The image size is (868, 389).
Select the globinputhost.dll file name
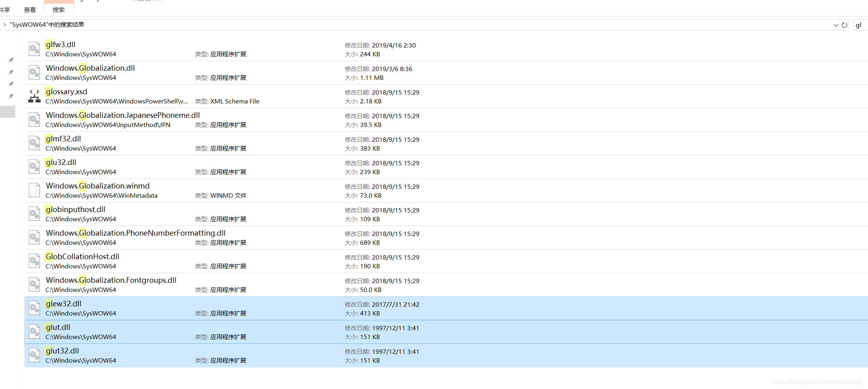[x=75, y=209]
